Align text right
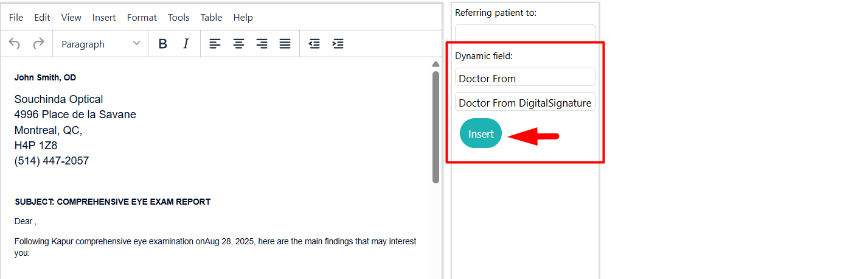Screen dimensions: 868x279 (262, 44)
